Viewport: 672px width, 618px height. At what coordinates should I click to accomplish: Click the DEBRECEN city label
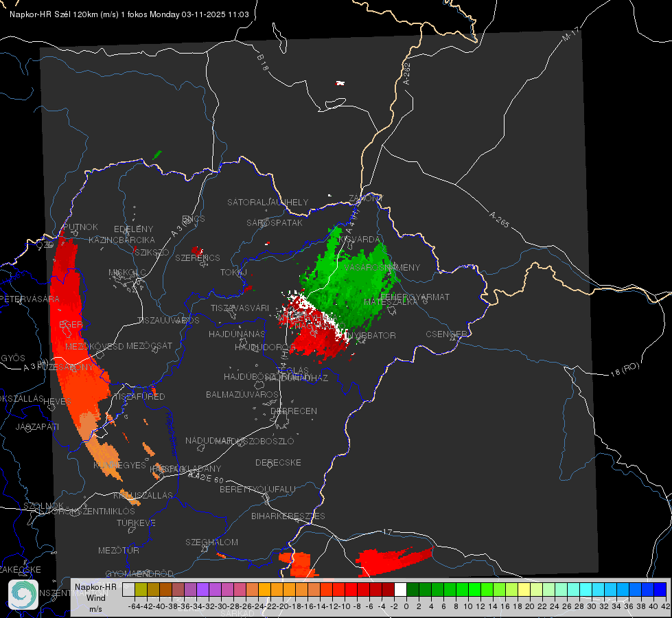pos(294,411)
